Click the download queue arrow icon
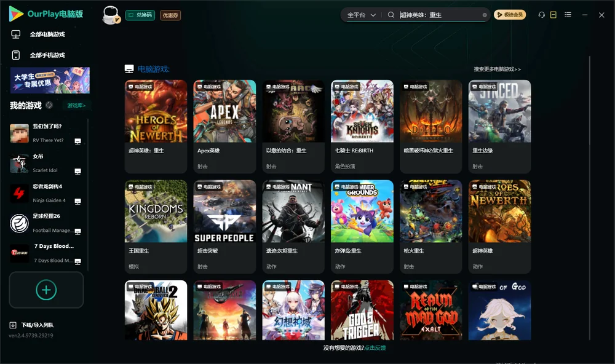Screen dimensions: 615x364 12,325
